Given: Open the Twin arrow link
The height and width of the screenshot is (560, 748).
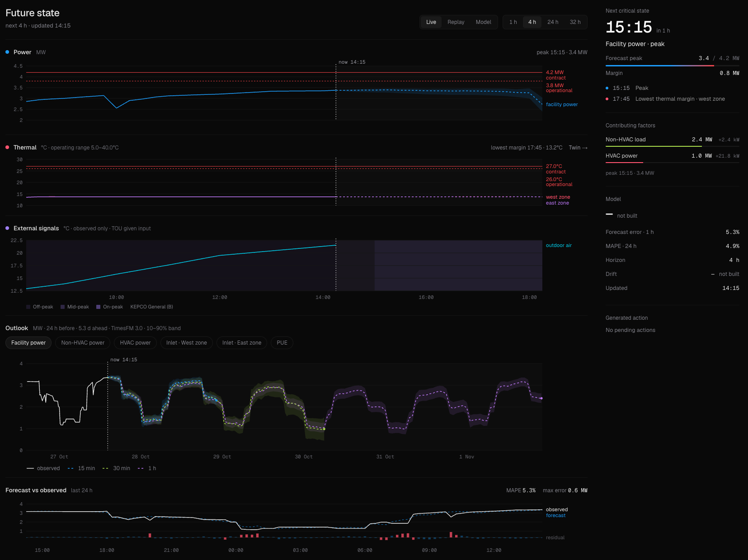Looking at the screenshot, I should pyautogui.click(x=578, y=148).
